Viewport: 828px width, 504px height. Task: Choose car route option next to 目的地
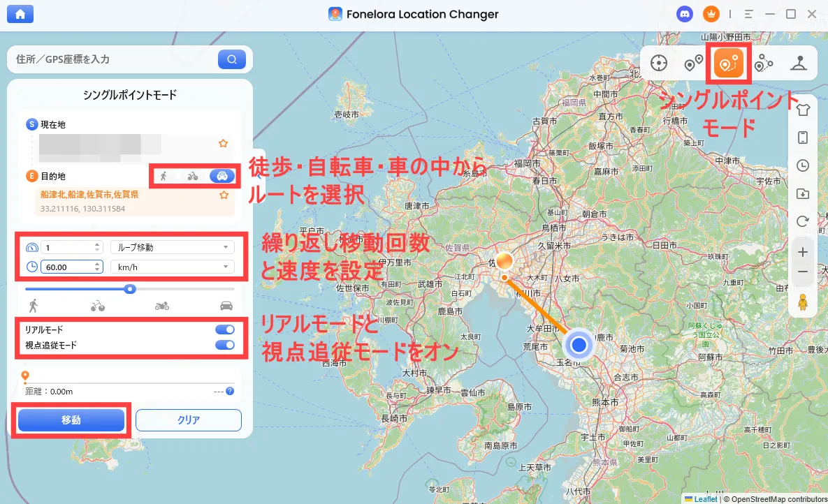click(x=222, y=177)
